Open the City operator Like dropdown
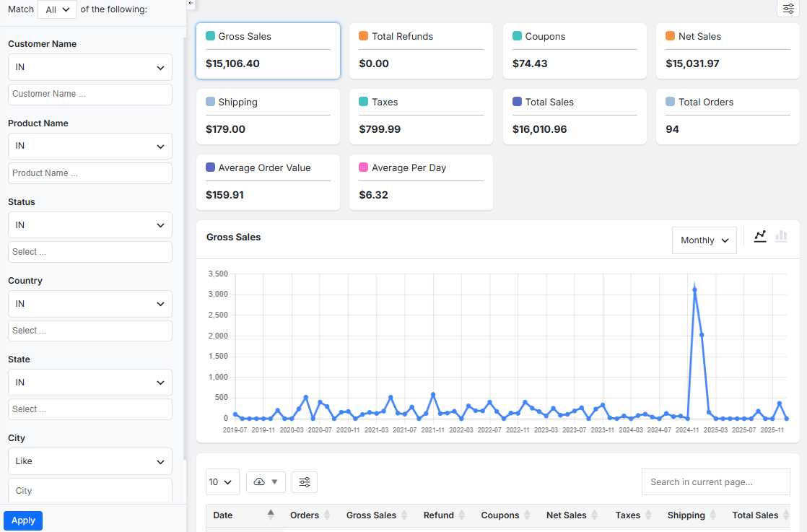This screenshot has height=532, width=807. pos(90,461)
